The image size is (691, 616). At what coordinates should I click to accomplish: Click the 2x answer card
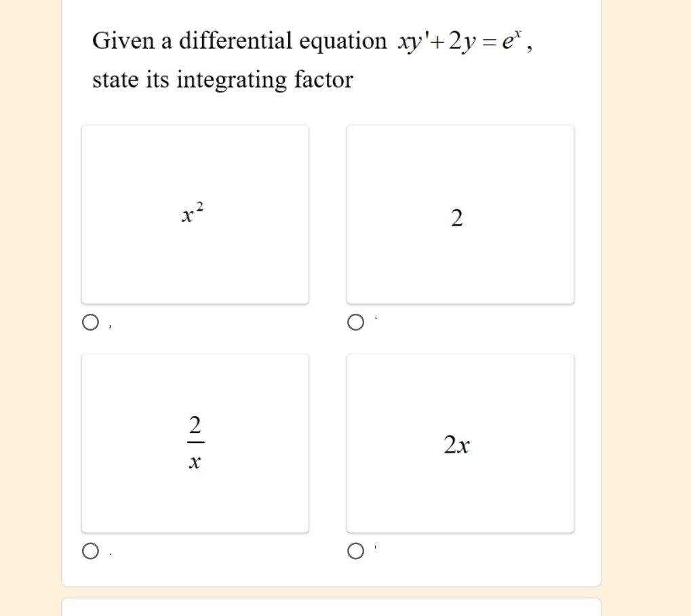point(460,488)
